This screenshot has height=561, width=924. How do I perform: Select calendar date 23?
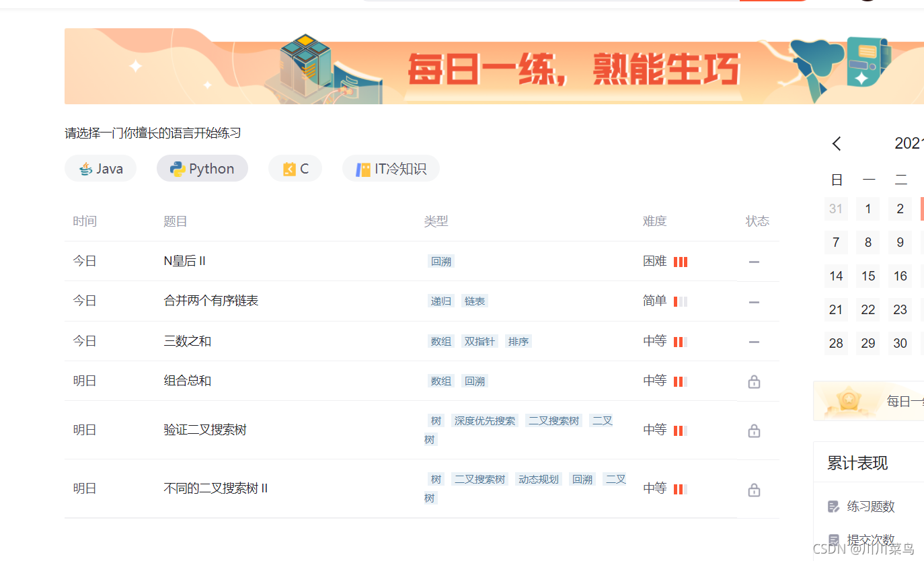point(900,309)
